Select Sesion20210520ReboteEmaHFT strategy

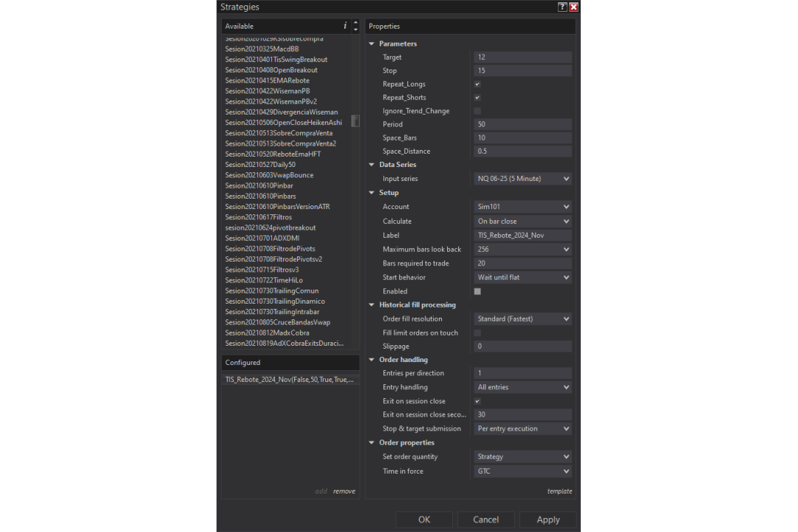[x=273, y=154]
